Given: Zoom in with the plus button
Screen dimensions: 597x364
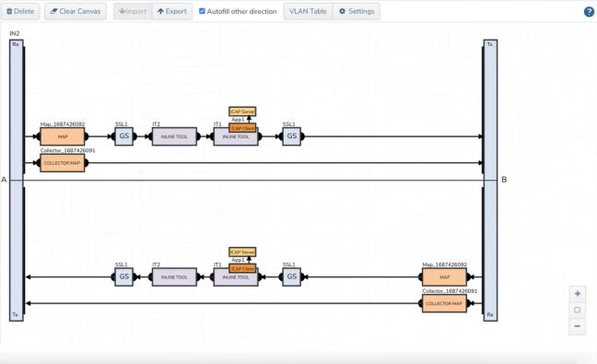Looking at the screenshot, I should (x=578, y=294).
